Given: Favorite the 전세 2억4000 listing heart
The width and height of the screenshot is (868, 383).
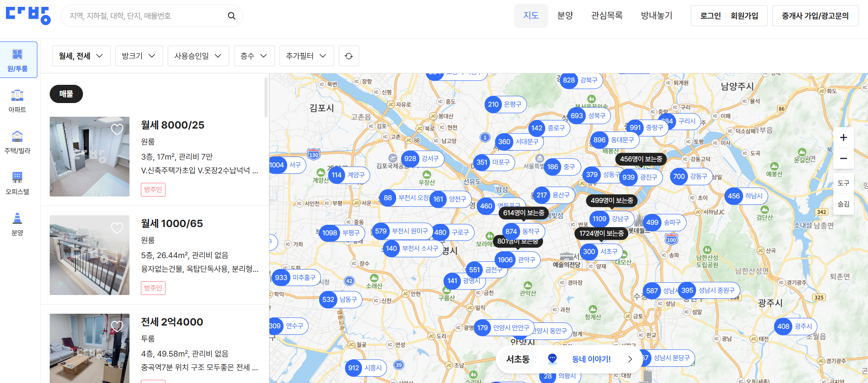Looking at the screenshot, I should pos(117,326).
